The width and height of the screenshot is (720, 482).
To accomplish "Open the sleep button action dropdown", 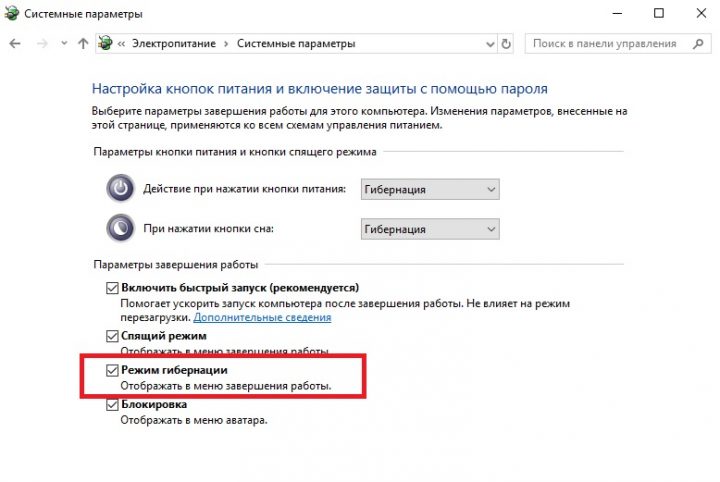I will tap(429, 228).
